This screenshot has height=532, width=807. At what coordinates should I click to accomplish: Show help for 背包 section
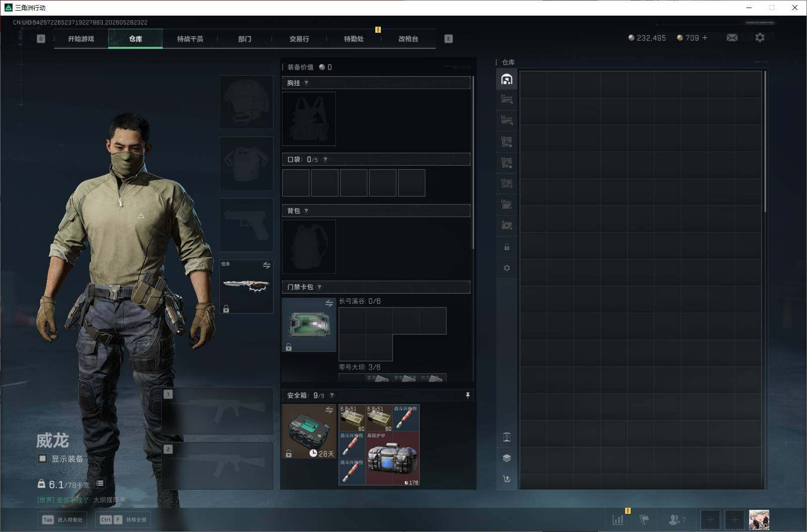306,211
